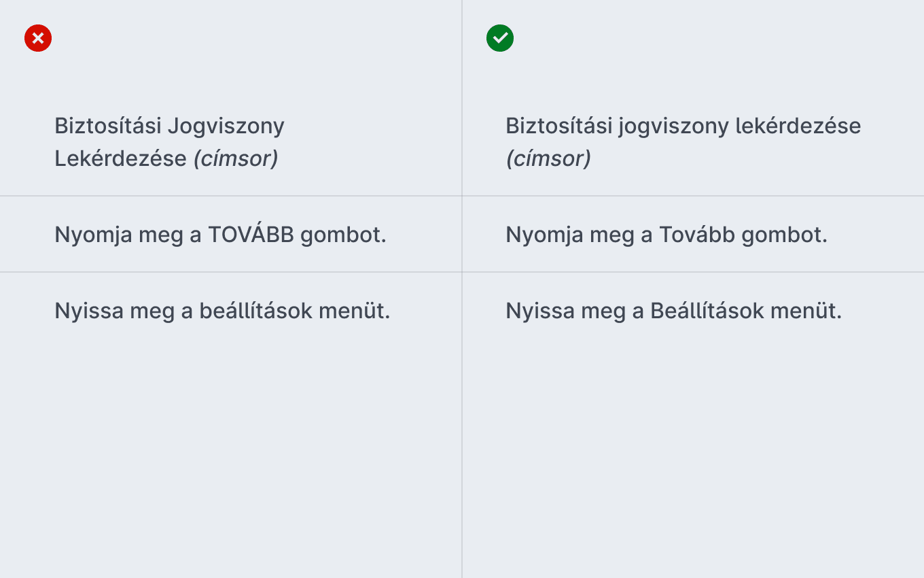
Task: Click the red X incorrect-example icon
Action: 38,38
